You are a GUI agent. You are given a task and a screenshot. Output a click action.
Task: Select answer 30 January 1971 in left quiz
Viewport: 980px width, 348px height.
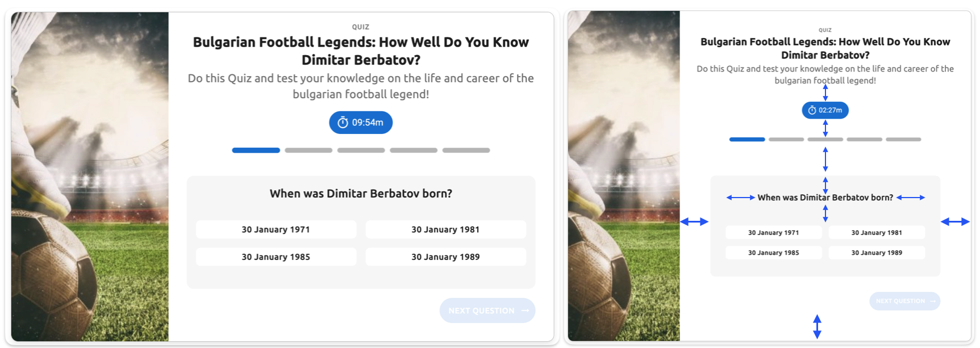pyautogui.click(x=276, y=229)
